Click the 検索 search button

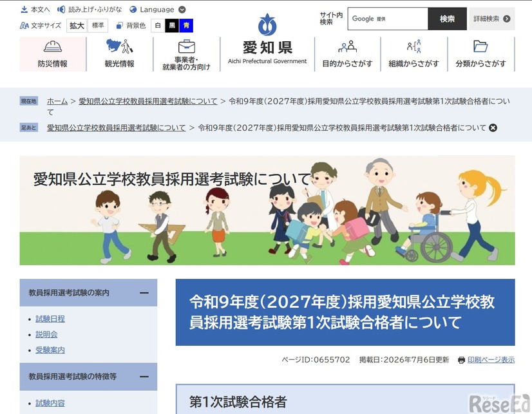[x=447, y=19]
